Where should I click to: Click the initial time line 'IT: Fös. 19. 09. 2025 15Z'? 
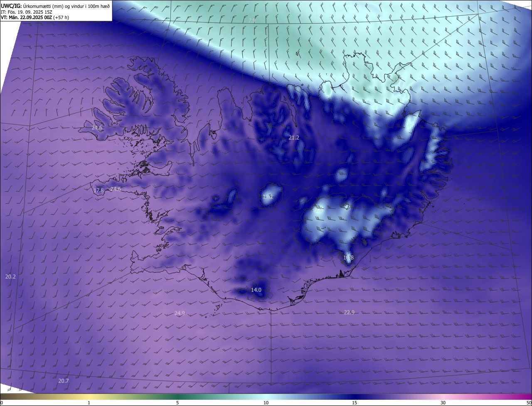point(27,12)
